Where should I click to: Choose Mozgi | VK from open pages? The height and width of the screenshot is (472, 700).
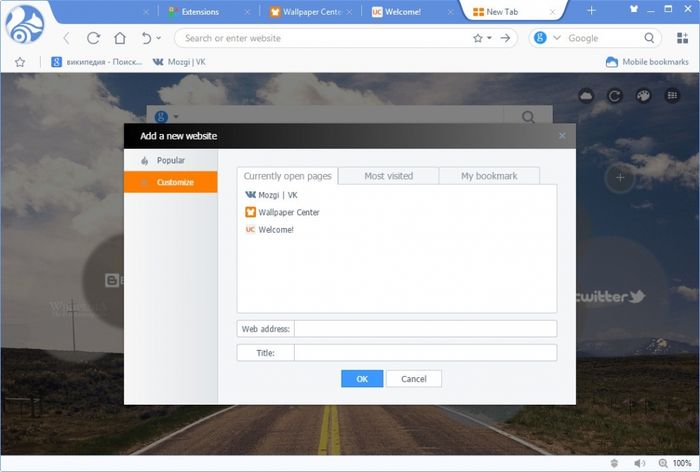tap(271, 195)
